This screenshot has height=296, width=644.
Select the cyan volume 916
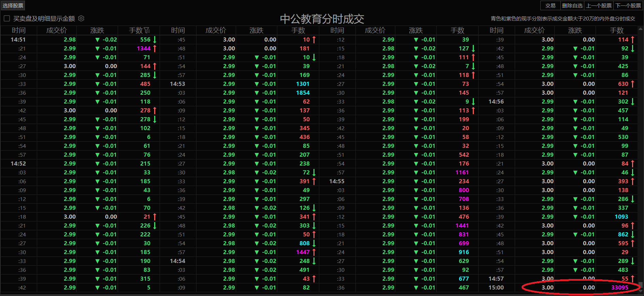(x=464, y=252)
